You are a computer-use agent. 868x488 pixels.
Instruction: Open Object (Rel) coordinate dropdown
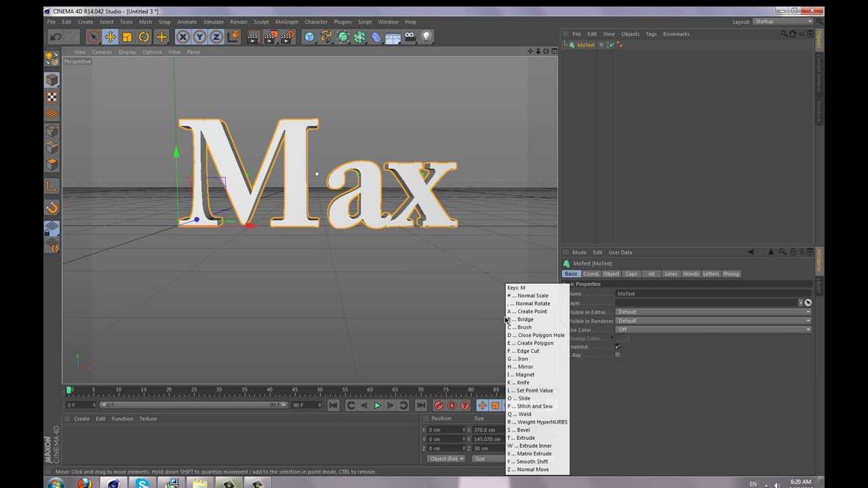[446, 459]
